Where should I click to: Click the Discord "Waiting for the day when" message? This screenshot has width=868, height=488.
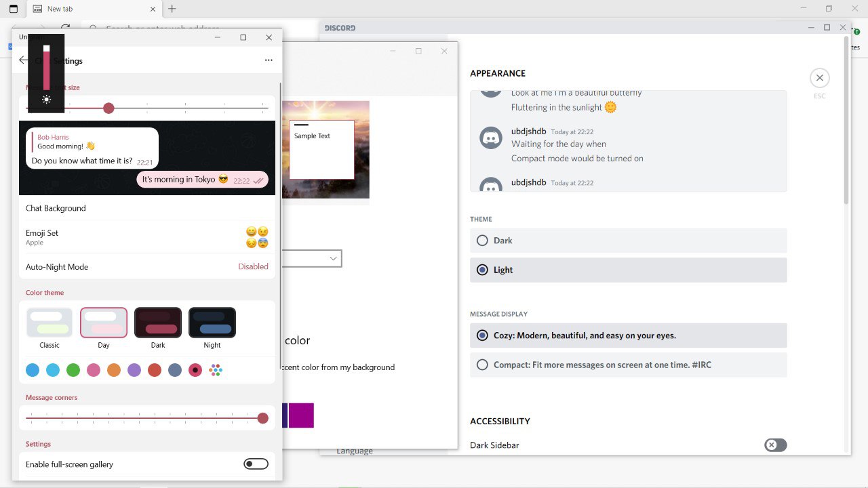559,144
